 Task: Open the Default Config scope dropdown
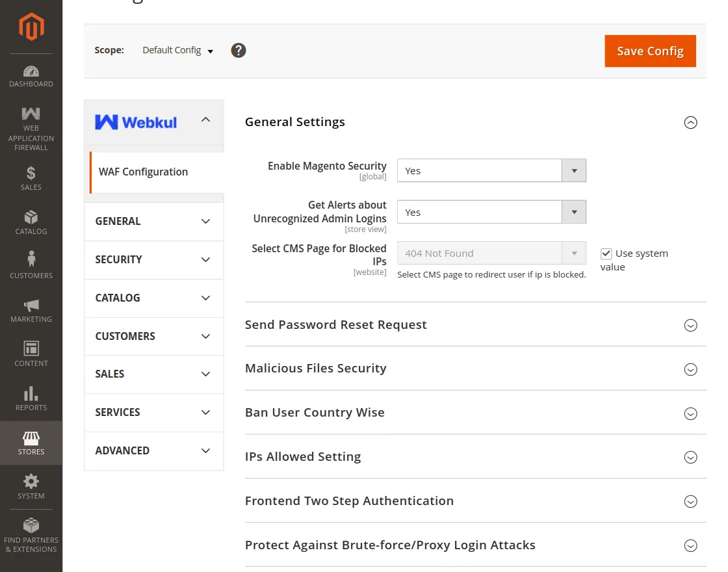coord(178,51)
